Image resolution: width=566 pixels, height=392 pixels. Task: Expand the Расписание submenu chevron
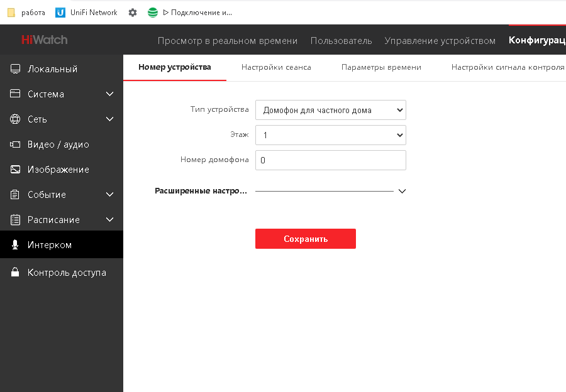pos(109,219)
